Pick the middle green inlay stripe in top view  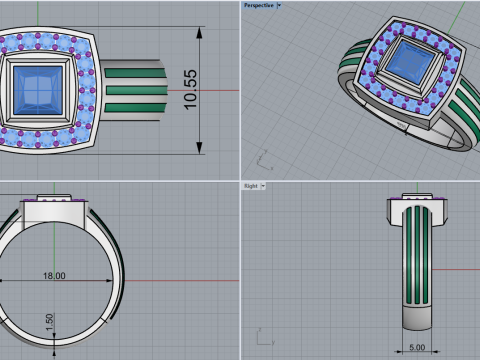(136, 90)
